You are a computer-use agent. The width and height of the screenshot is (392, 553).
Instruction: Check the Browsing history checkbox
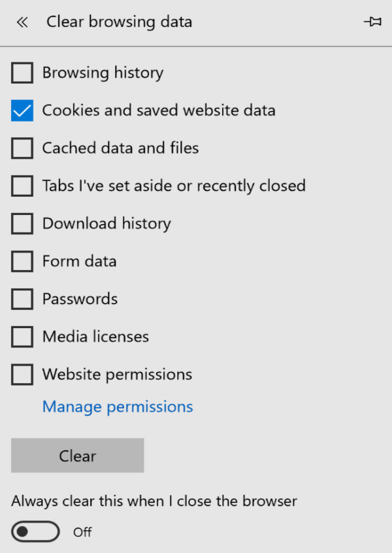click(22, 73)
